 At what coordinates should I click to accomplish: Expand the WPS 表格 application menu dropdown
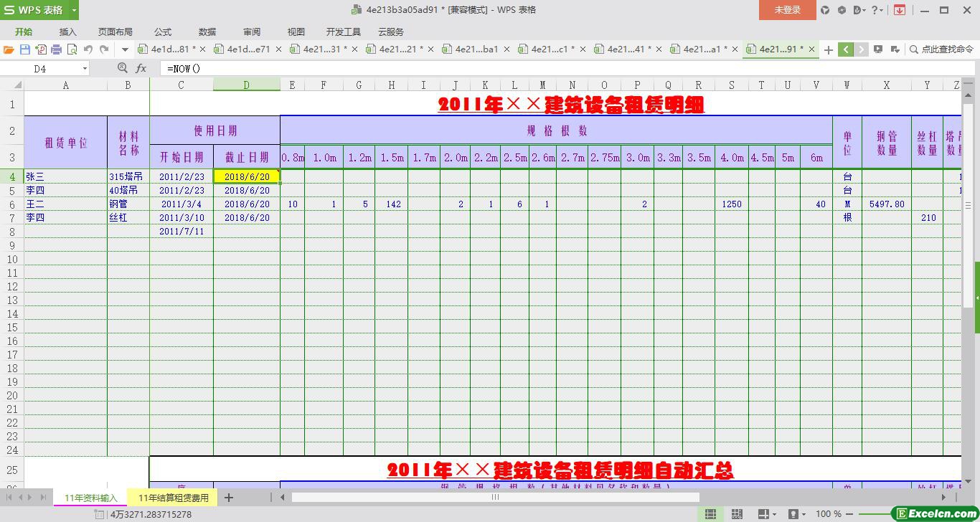[74, 10]
